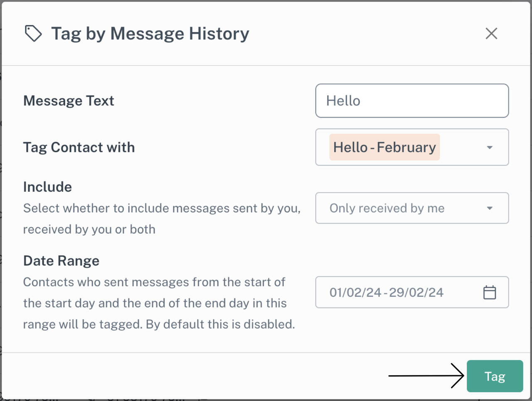This screenshot has height=401, width=532.
Task: Open the Only received by me dropdown
Action: 399,208
